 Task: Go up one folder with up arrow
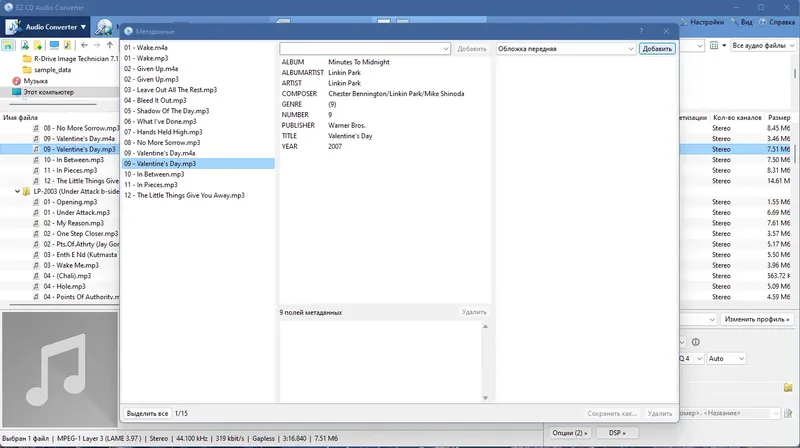tap(110, 45)
